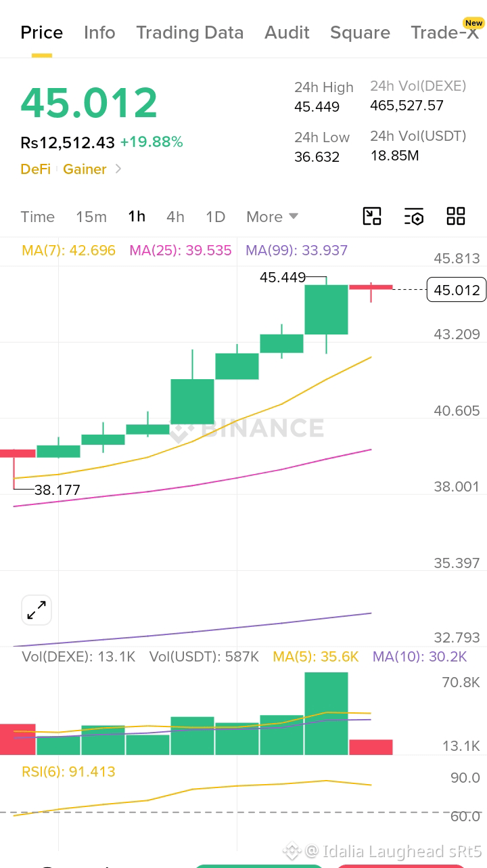Click the MA(25): 39.535 indicator label
Viewport: 487px width, 868px height.
pyautogui.click(x=181, y=251)
